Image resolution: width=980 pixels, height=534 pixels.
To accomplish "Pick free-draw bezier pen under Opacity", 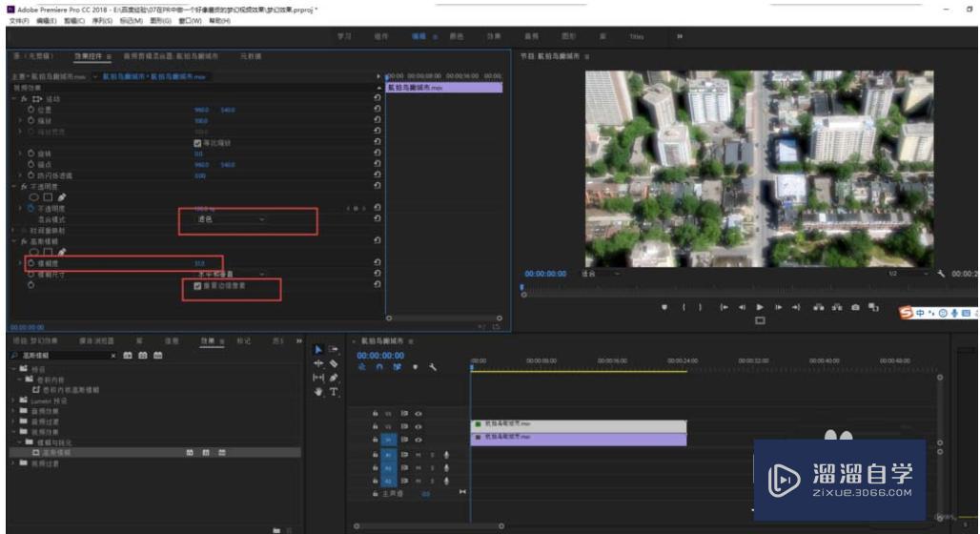I will pos(62,197).
